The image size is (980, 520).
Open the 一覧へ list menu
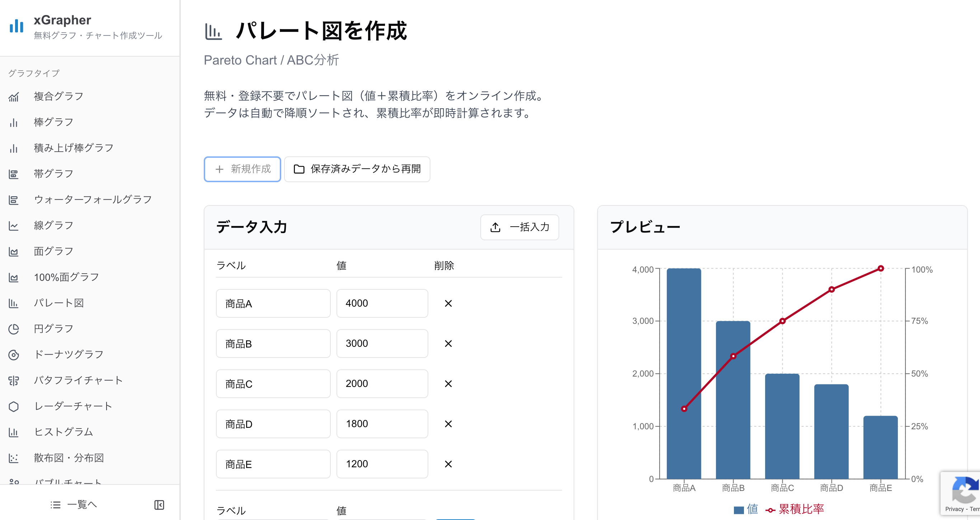pos(74,505)
